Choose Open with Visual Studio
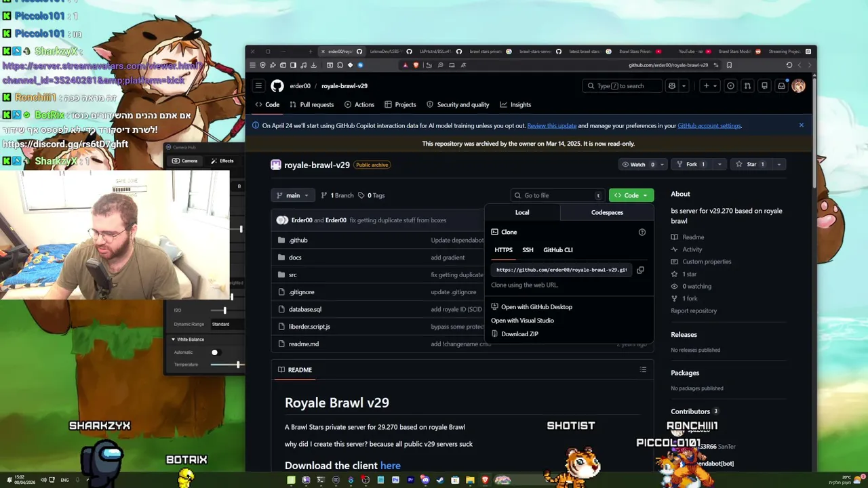868x488 pixels. click(x=522, y=321)
